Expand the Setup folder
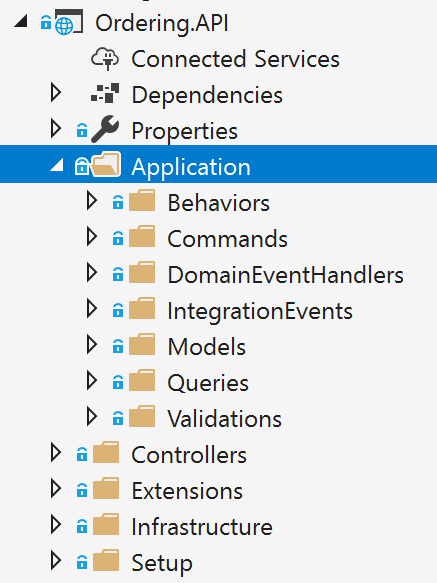Viewport: 437px width, 583px height. [x=56, y=561]
